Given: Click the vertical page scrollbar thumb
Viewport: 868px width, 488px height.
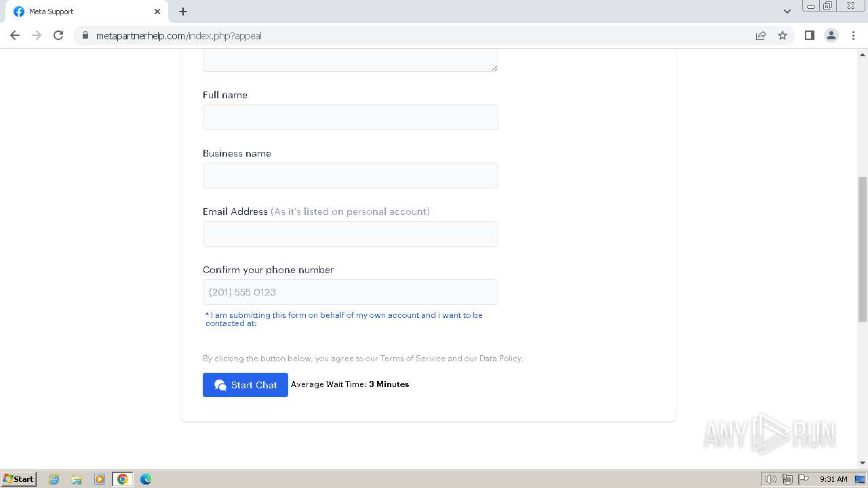Looking at the screenshot, I should [x=862, y=248].
